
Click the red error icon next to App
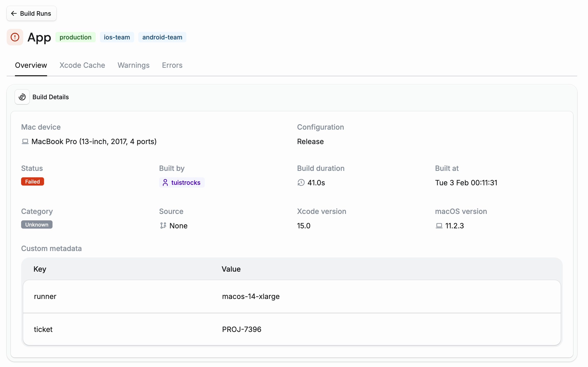[15, 37]
